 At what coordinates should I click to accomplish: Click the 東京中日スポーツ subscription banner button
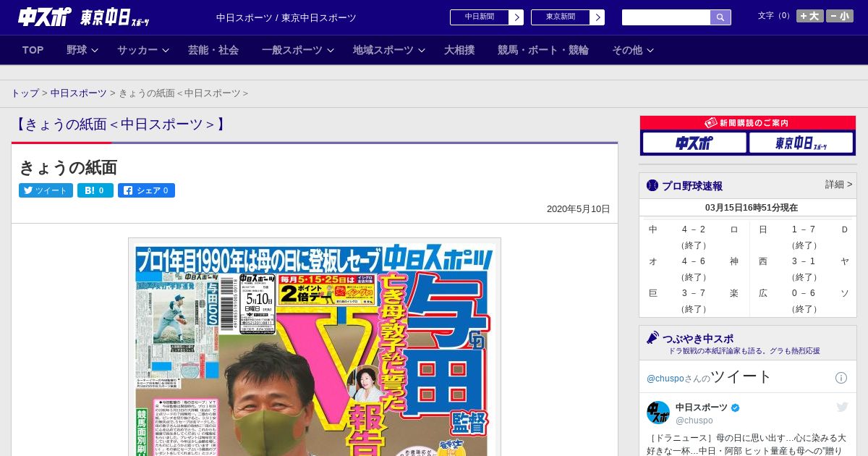tap(801, 143)
